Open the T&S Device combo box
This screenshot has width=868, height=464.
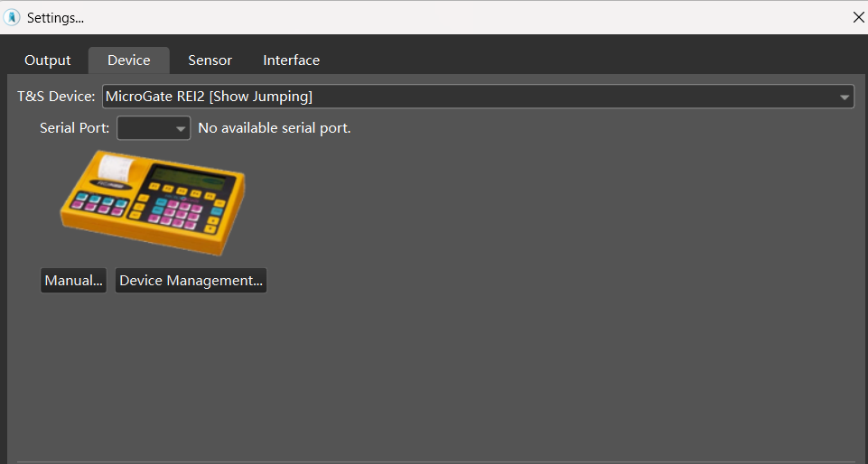point(470,97)
